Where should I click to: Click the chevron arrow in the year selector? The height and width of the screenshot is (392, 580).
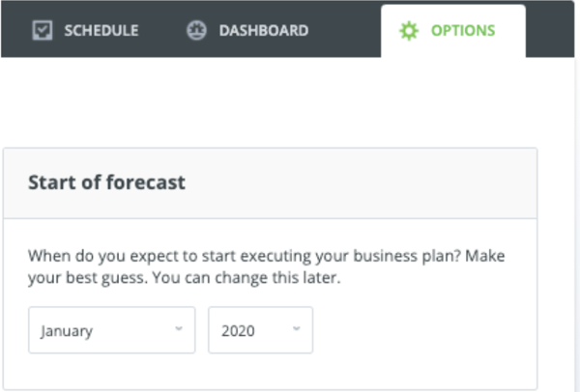tap(297, 328)
